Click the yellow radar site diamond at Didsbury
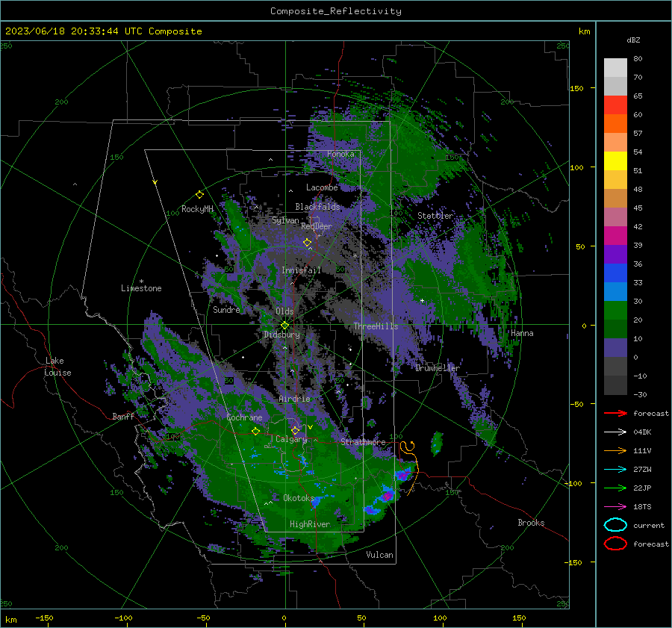This screenshot has width=672, height=628. pos(285,325)
